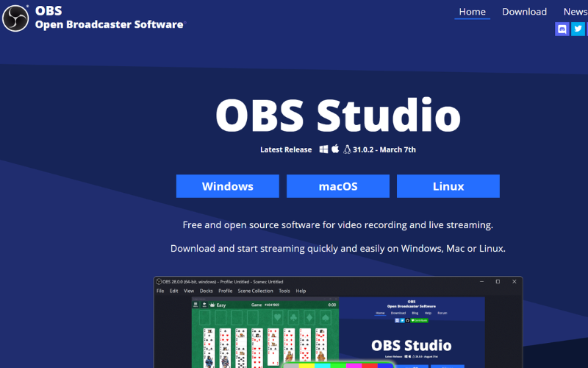Click File menu in the OBS screenshot
The width and height of the screenshot is (588, 368).
pos(160,291)
